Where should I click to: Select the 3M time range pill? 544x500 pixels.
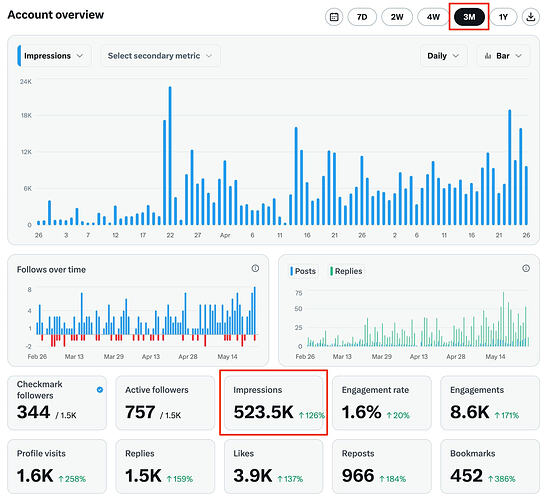point(469,17)
